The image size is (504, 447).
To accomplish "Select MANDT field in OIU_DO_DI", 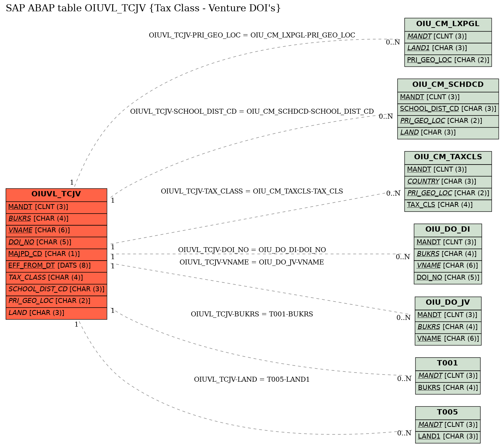I will [448, 243].
